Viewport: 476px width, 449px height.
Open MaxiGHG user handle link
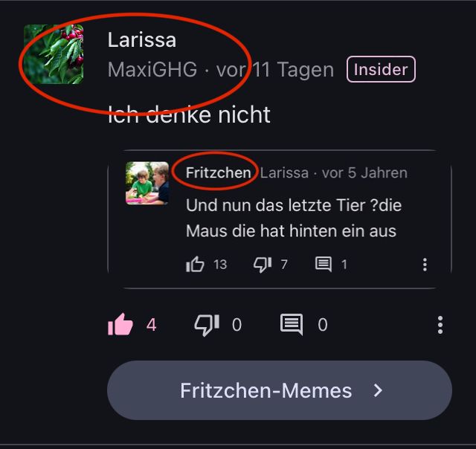point(152,69)
